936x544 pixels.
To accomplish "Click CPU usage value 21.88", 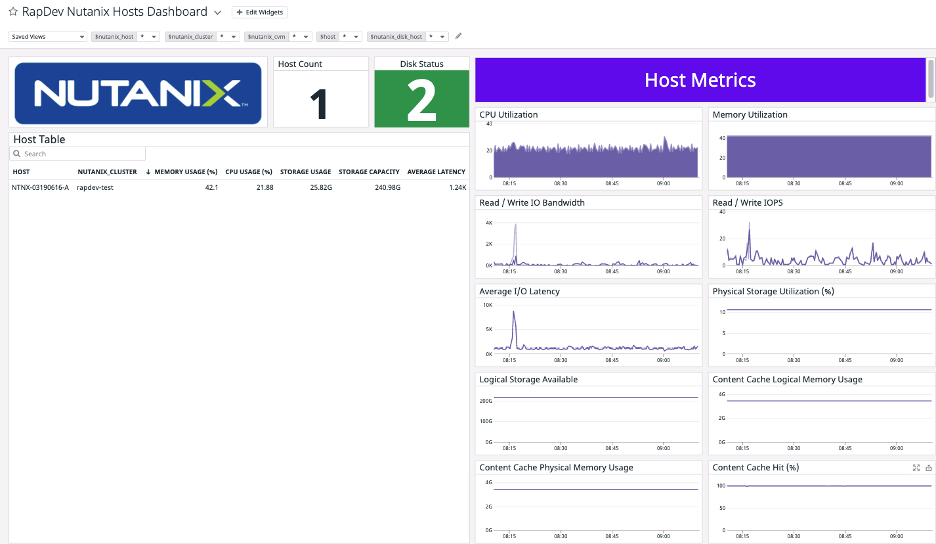I will pyautogui.click(x=264, y=188).
